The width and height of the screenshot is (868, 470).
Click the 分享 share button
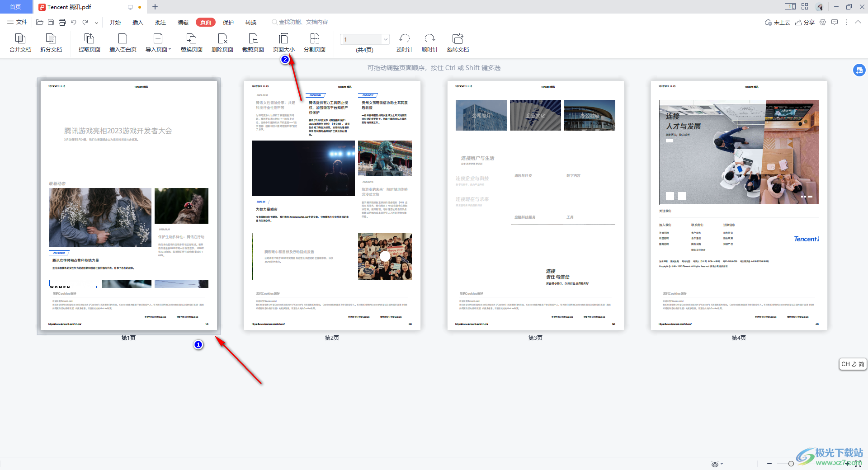[805, 22]
